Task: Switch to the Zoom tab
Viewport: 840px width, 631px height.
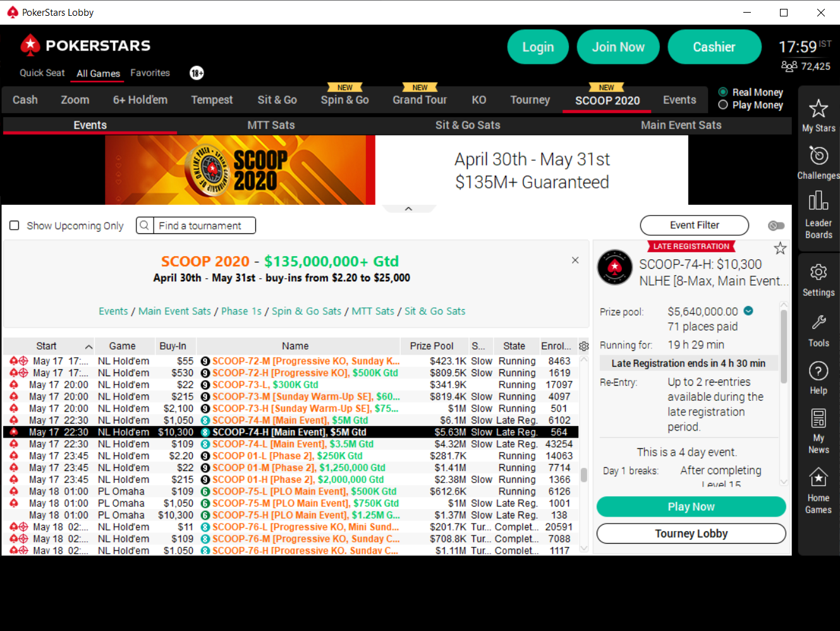Action: (x=75, y=100)
